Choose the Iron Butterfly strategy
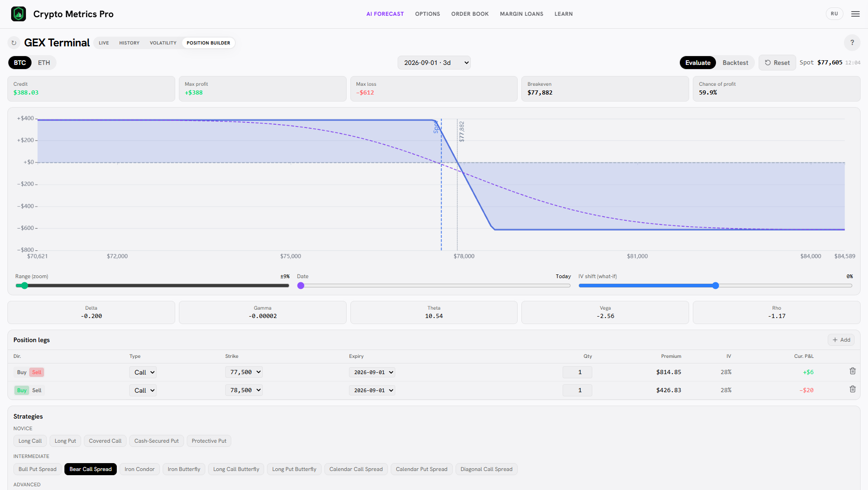The height and width of the screenshot is (490, 868). pos(184,469)
